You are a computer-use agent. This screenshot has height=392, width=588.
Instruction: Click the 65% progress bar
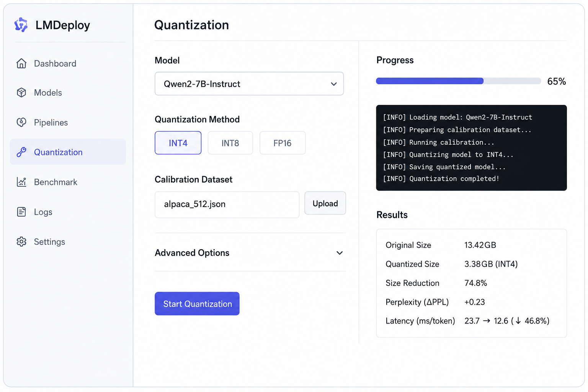tap(458, 81)
